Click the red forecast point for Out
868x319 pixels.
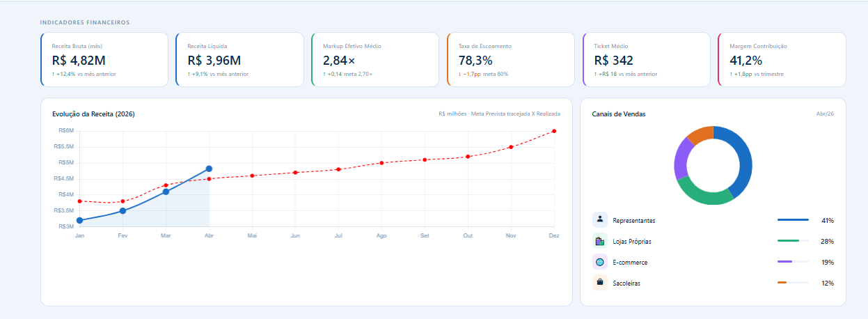[x=468, y=156]
